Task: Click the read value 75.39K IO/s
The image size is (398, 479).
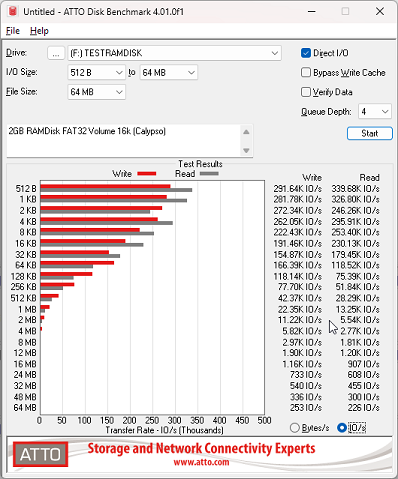Action: 357,276
